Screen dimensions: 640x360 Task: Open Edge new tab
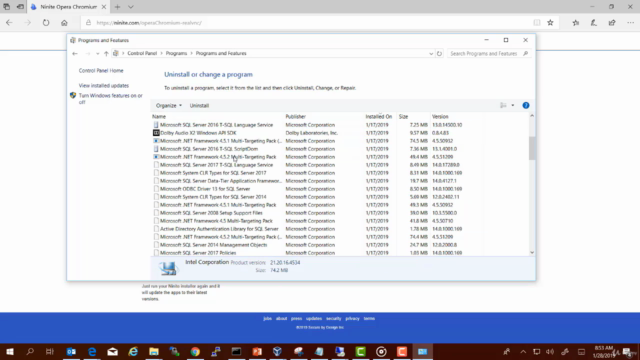(x=118, y=7)
